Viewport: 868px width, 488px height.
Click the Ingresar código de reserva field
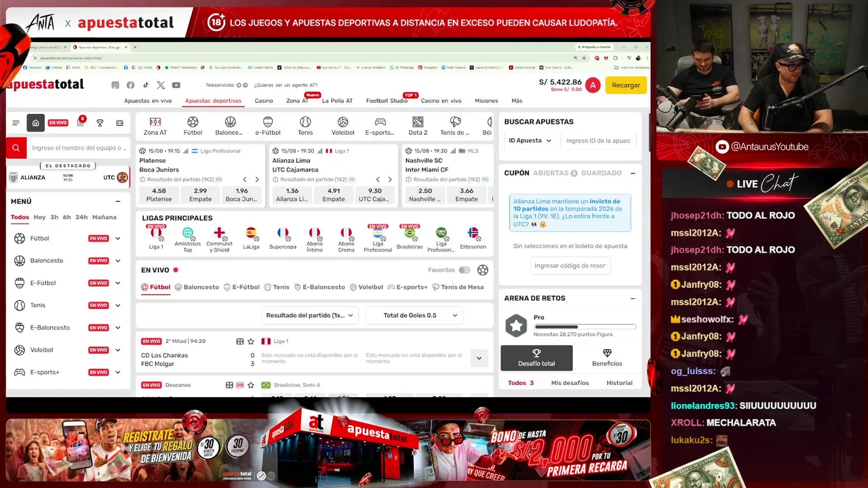coord(570,266)
